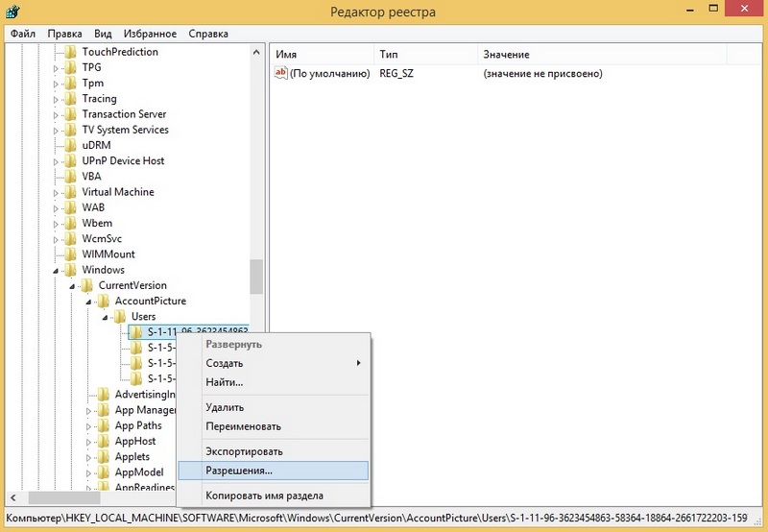Choose Копировать имя раздела
Screen dimensions: 768x532
[274, 496]
